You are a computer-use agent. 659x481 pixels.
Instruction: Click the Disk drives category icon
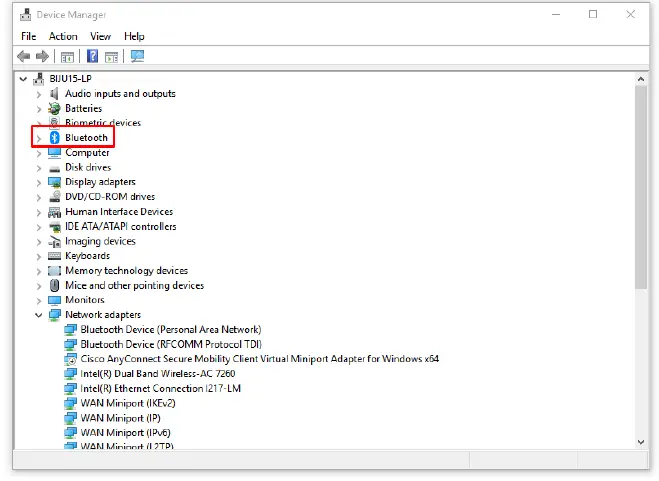tap(54, 169)
